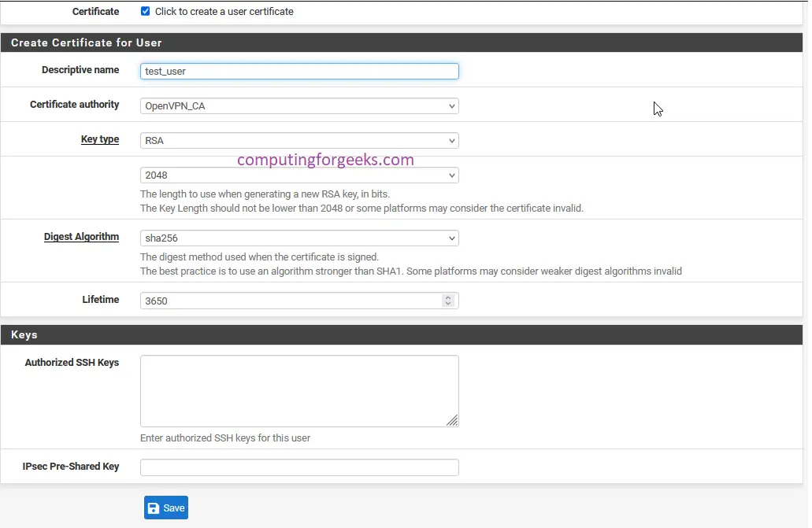The width and height of the screenshot is (812, 528).
Task: Increment Lifetime with the up stepper arrow
Action: [448, 297]
